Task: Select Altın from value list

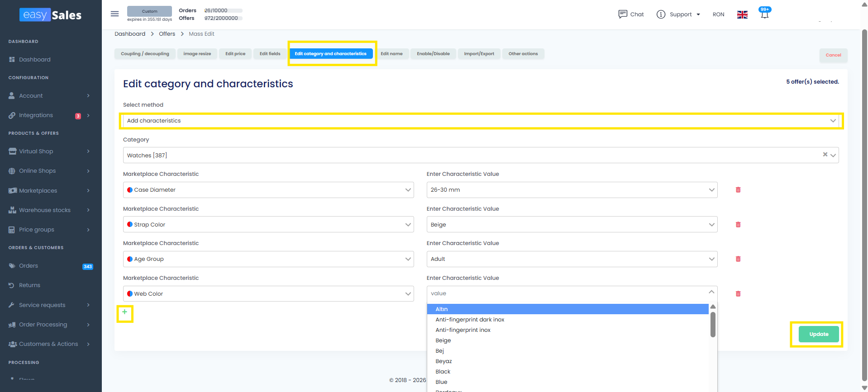Action: pyautogui.click(x=568, y=309)
